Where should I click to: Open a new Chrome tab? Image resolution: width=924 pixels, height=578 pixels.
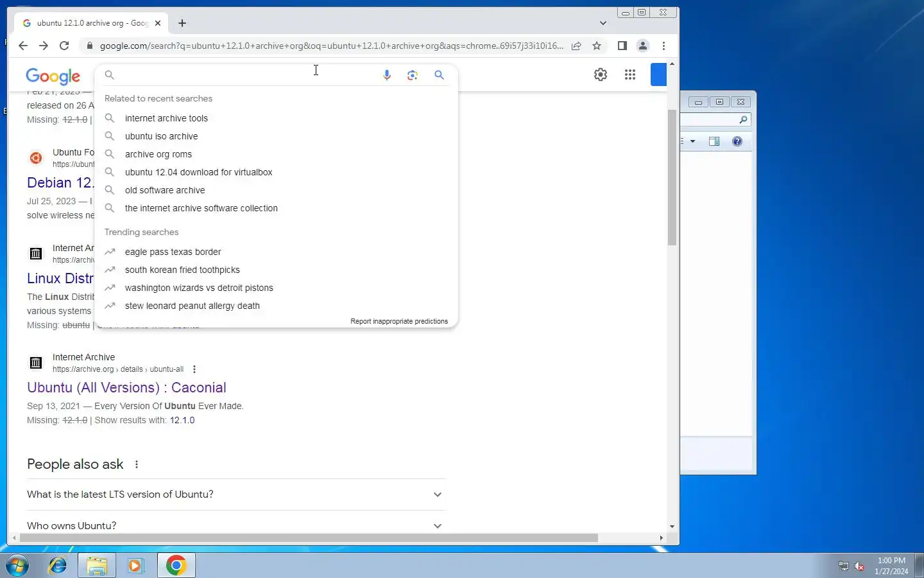[182, 23]
